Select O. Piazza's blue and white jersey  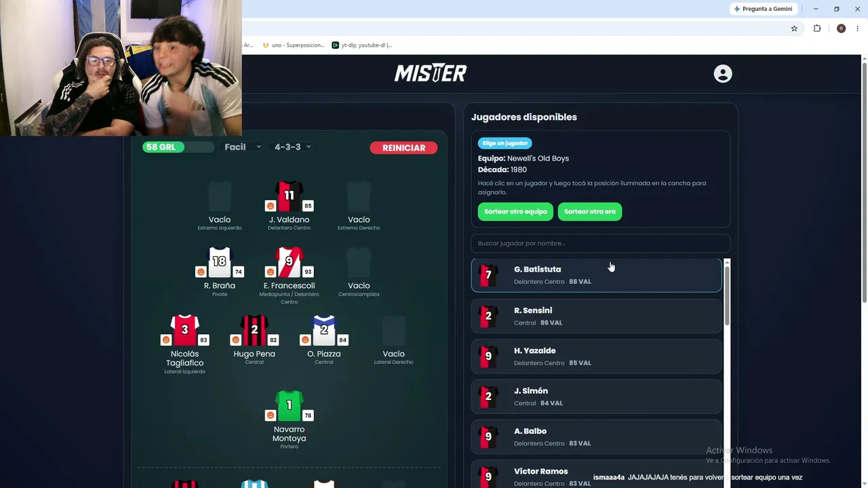(324, 330)
